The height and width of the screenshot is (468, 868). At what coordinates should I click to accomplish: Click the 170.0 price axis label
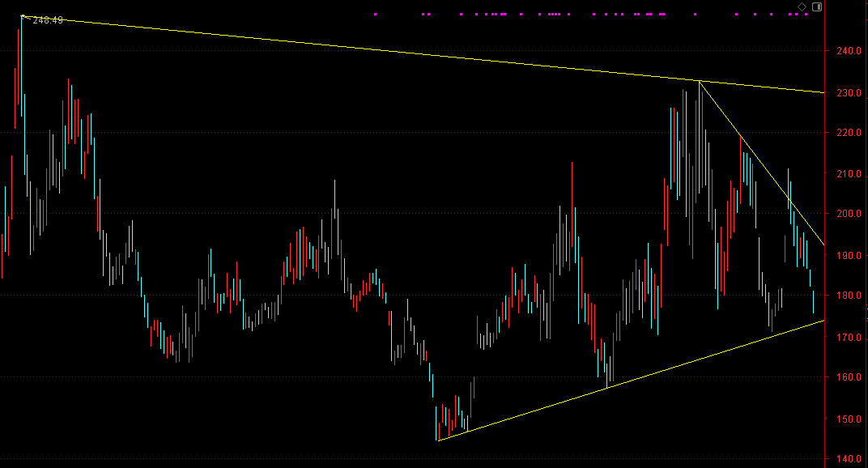pos(849,337)
